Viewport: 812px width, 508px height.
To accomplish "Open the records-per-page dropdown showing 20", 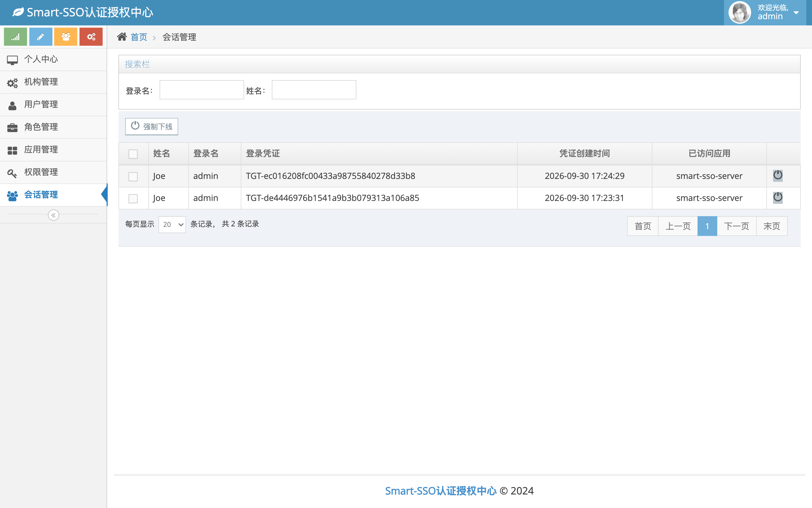I will tap(172, 224).
